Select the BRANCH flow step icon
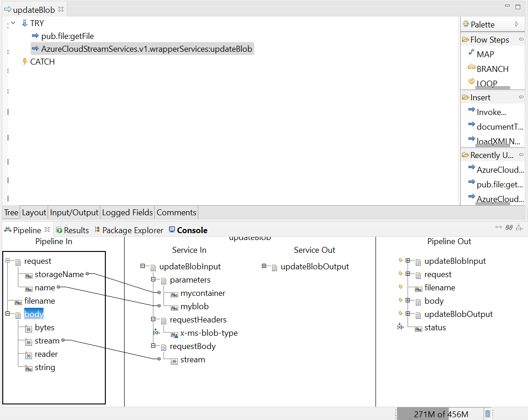This screenshot has height=420, width=528. pyautogui.click(x=471, y=67)
